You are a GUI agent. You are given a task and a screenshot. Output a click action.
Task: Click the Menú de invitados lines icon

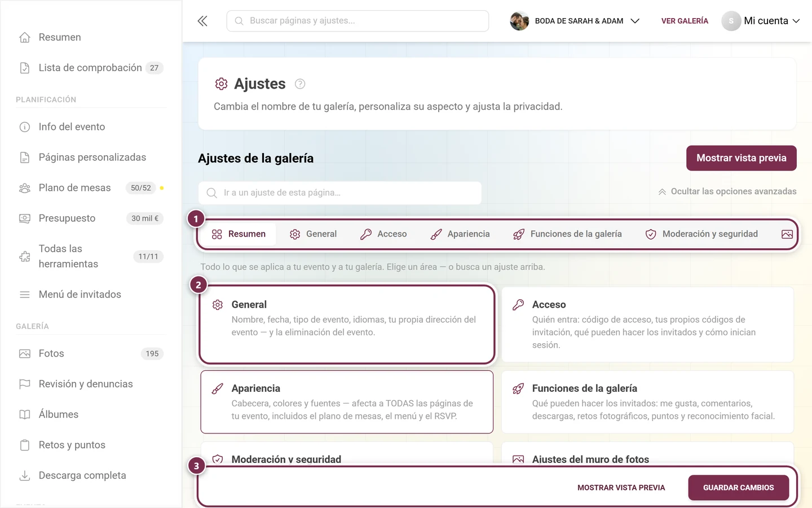click(25, 295)
